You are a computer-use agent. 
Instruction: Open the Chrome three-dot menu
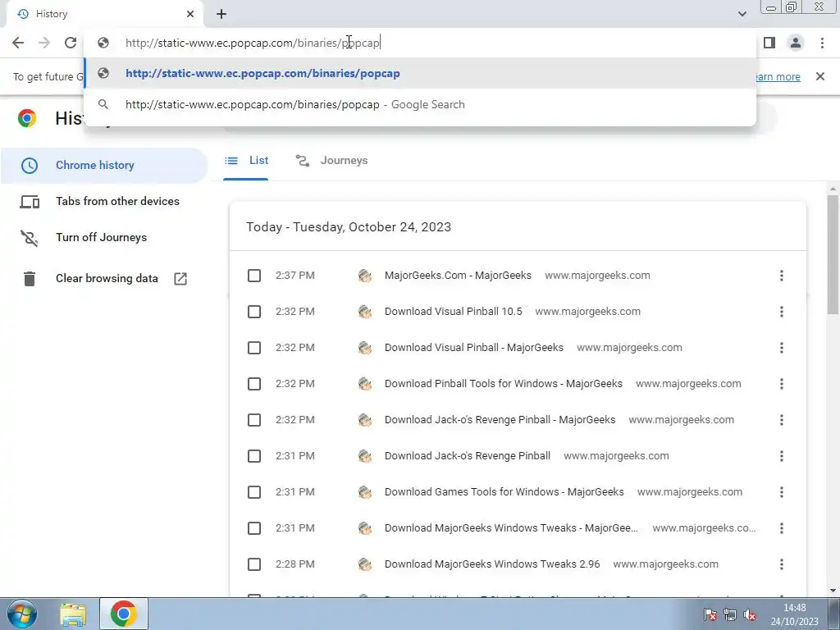click(822, 43)
